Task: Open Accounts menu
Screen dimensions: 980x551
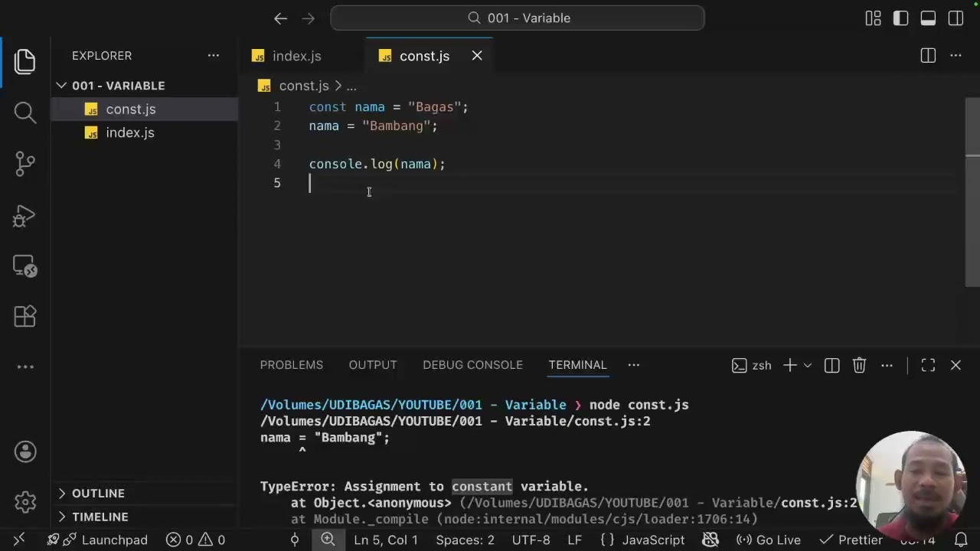Action: tap(25, 452)
